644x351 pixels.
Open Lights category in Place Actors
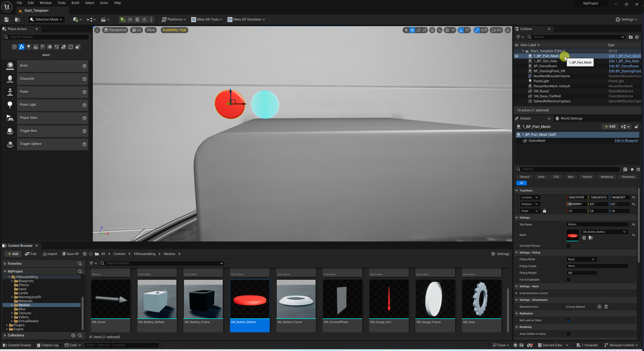pyautogui.click(x=28, y=47)
